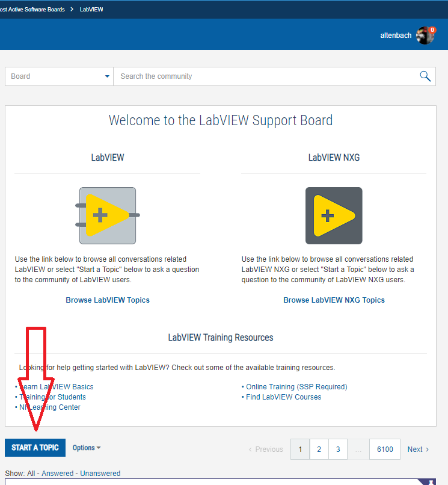Image resolution: width=448 pixels, height=485 pixels.
Task: Filter topics by Unanswered
Action: coord(100,473)
